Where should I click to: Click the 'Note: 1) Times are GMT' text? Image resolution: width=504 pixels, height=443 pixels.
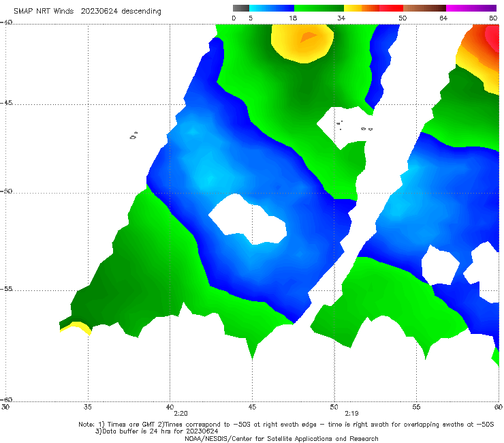117,425
